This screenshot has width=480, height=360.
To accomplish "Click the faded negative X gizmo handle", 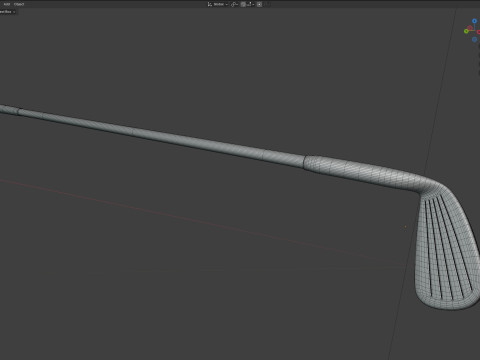I will 470,28.
